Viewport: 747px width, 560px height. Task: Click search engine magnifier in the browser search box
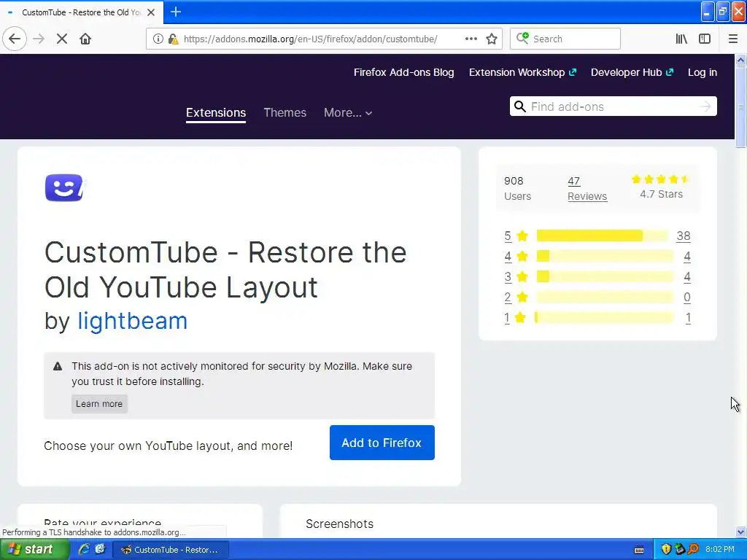(x=522, y=38)
